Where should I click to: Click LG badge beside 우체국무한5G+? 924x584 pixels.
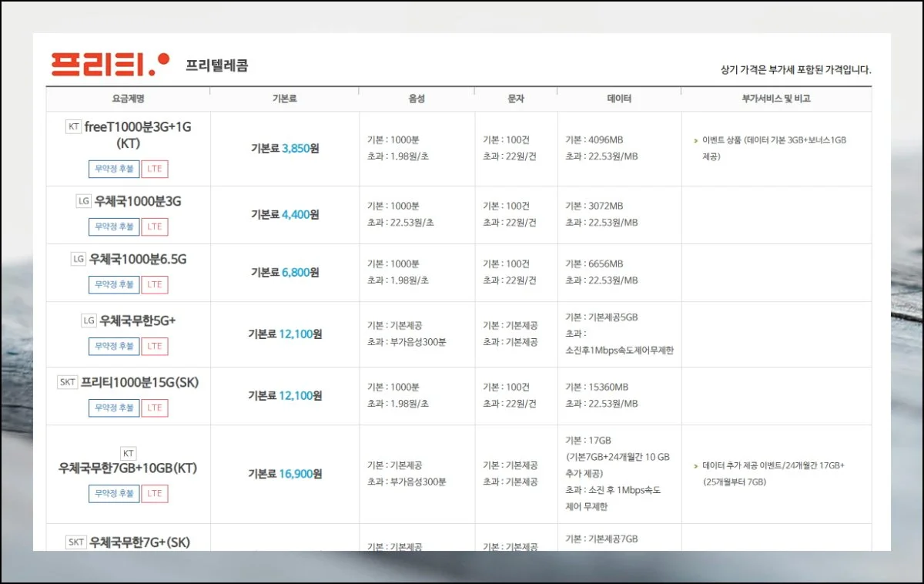tap(89, 321)
